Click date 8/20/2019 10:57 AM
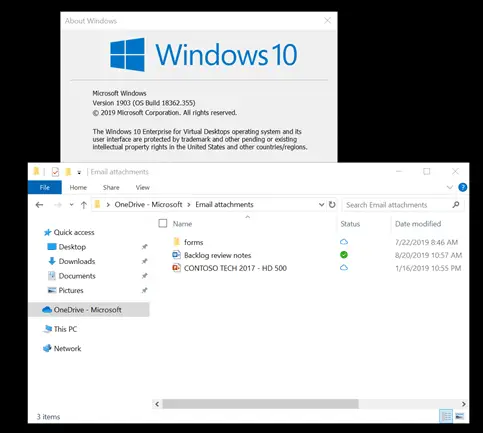 click(429, 255)
